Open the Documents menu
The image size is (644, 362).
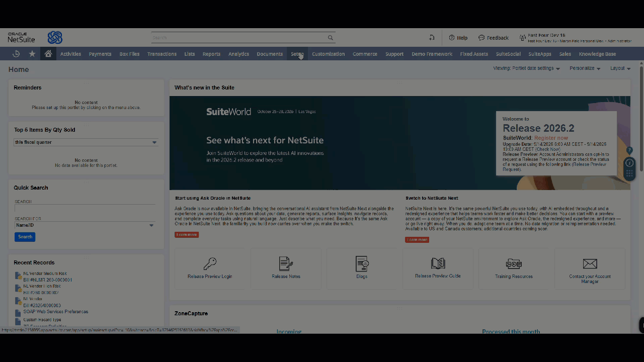(270, 54)
